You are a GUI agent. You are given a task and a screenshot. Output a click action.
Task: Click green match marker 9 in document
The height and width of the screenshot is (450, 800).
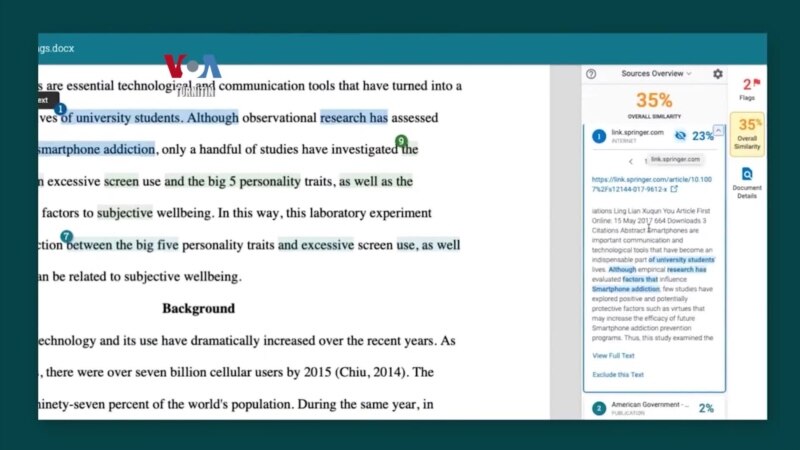tap(402, 140)
